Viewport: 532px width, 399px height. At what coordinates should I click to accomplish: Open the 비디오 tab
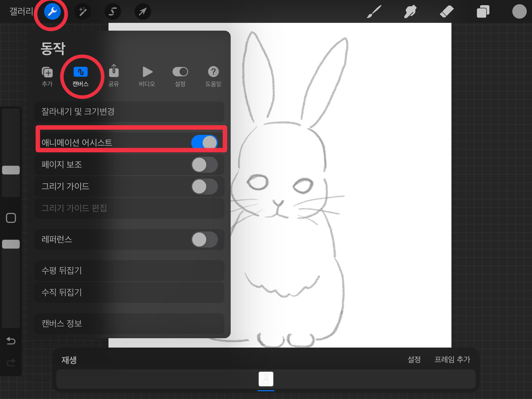pos(147,76)
